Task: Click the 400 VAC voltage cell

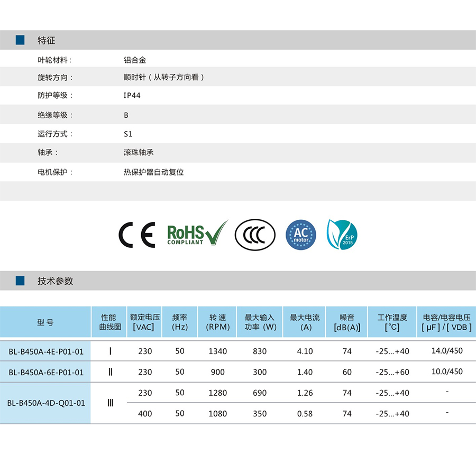Action: pos(145,414)
